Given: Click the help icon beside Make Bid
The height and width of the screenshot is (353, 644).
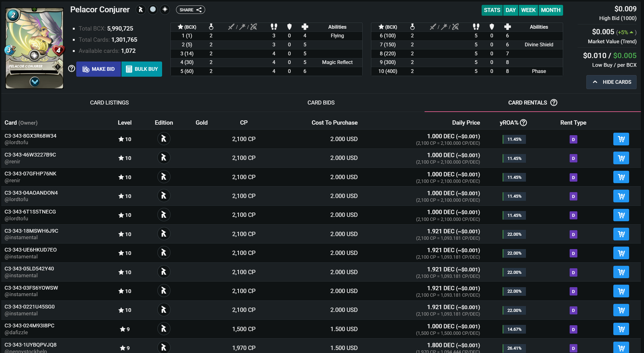Looking at the screenshot, I should 71,69.
